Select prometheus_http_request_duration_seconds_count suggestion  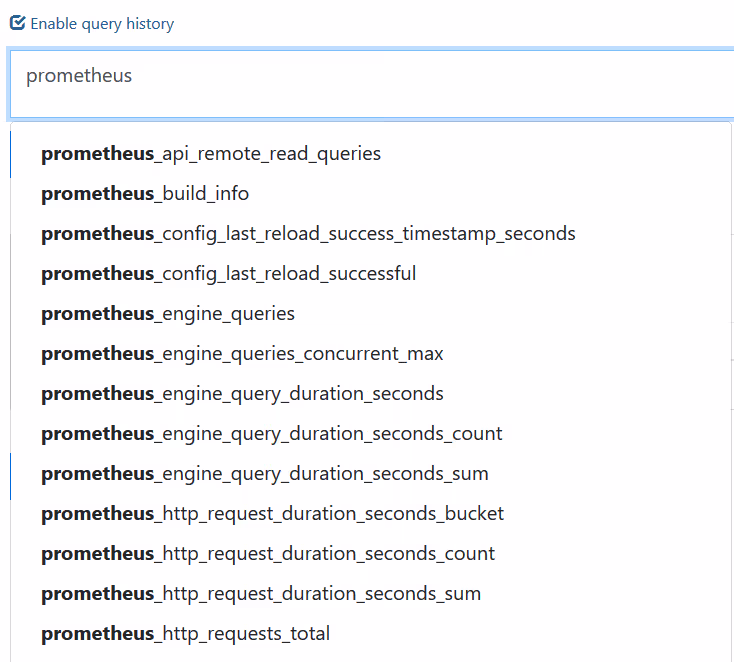(x=268, y=554)
